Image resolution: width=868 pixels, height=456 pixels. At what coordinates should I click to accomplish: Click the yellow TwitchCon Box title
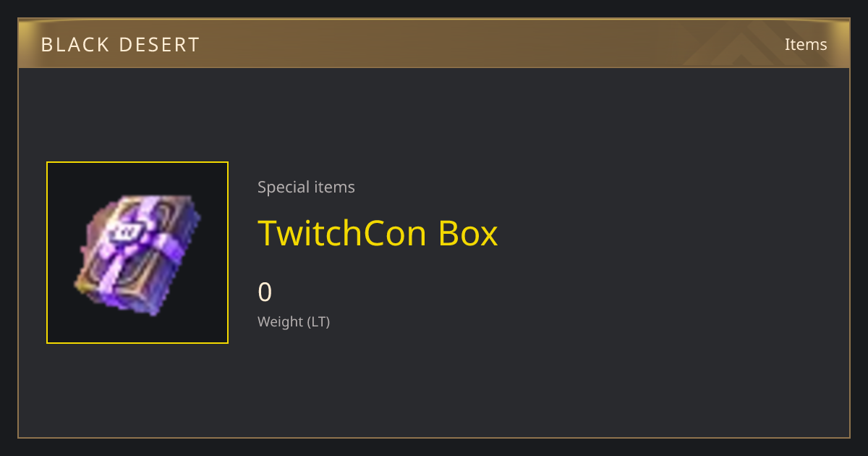coord(378,233)
